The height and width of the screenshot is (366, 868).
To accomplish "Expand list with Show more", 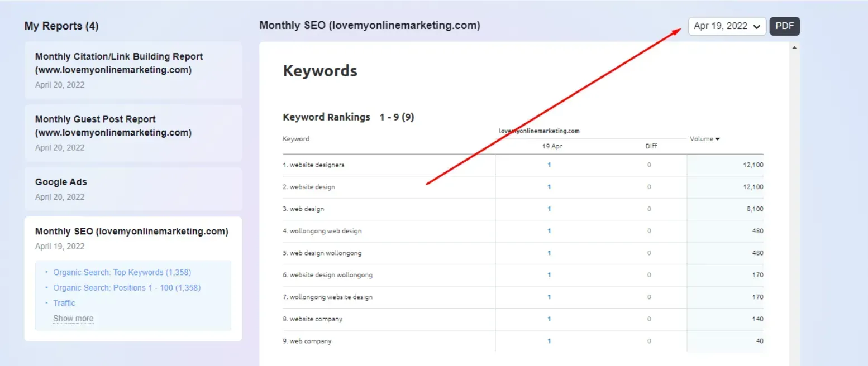I will click(x=73, y=319).
